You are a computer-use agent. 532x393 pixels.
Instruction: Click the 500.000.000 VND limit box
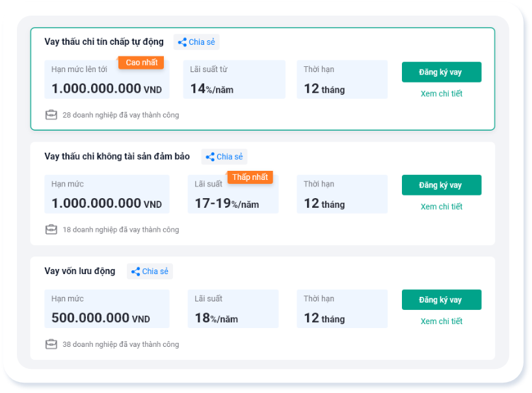click(107, 309)
